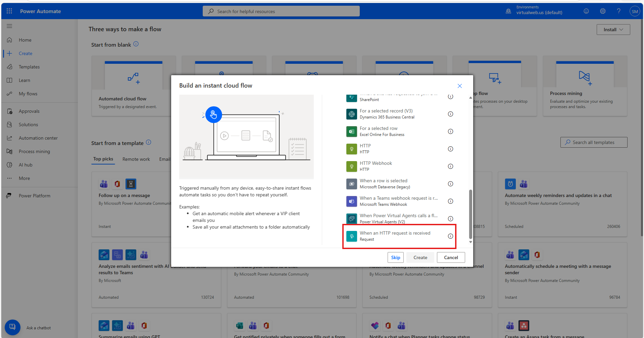Click the Home icon in sidebar
Viewport: 644px width, 338px height.
point(9,40)
